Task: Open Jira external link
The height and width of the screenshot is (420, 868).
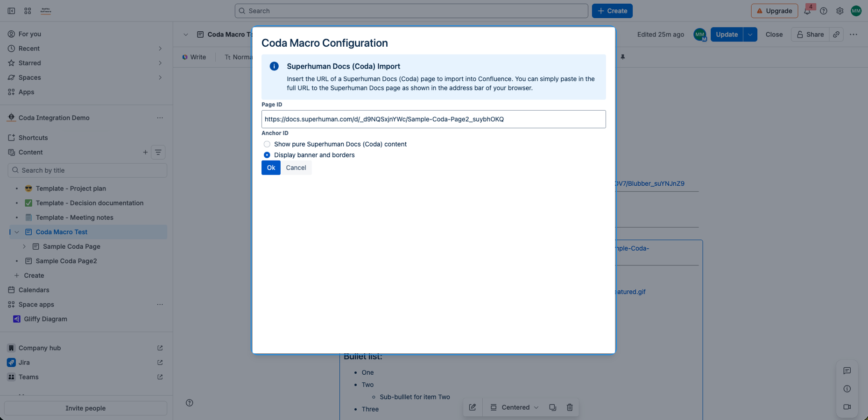Action: pyautogui.click(x=160, y=363)
